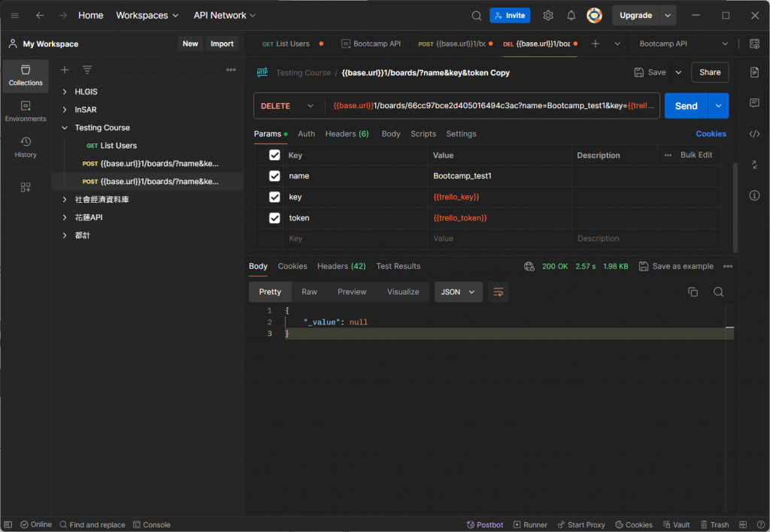Create a new collection with plus icon
Screen dimensions: 770x532
(65, 70)
